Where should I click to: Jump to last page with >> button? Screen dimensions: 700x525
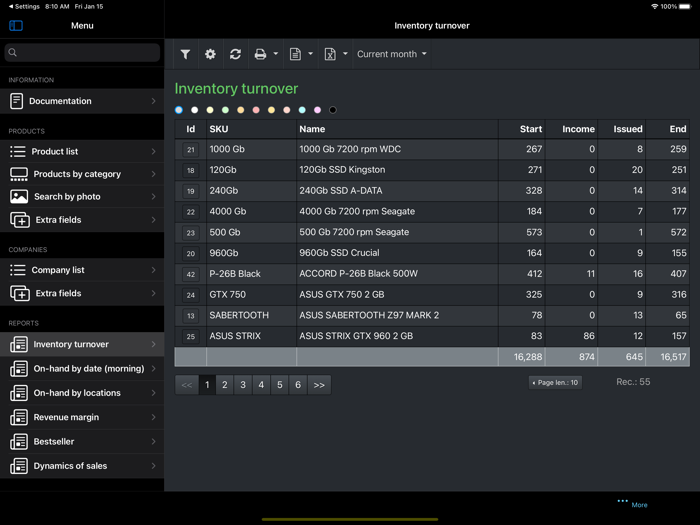click(319, 385)
